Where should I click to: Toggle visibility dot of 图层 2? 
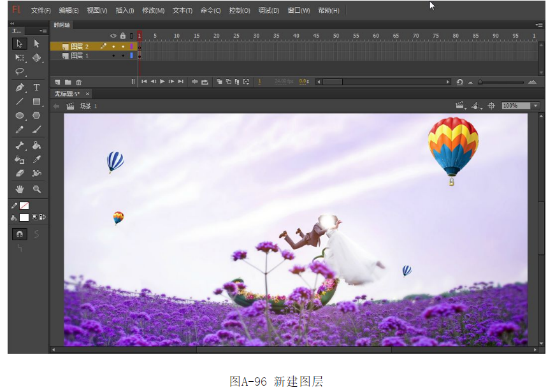(x=113, y=47)
